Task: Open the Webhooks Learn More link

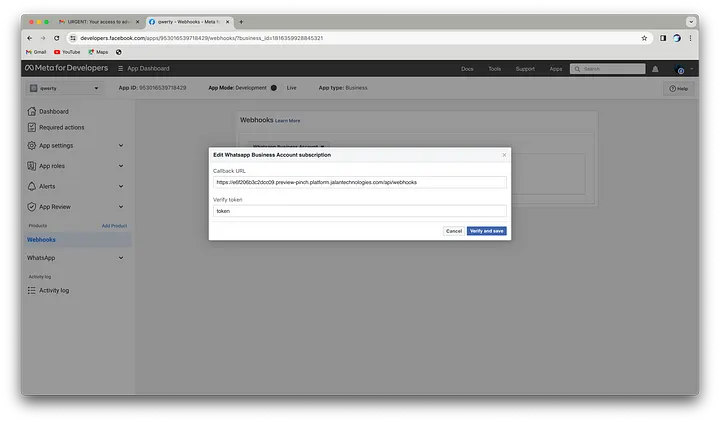Action: point(287,121)
